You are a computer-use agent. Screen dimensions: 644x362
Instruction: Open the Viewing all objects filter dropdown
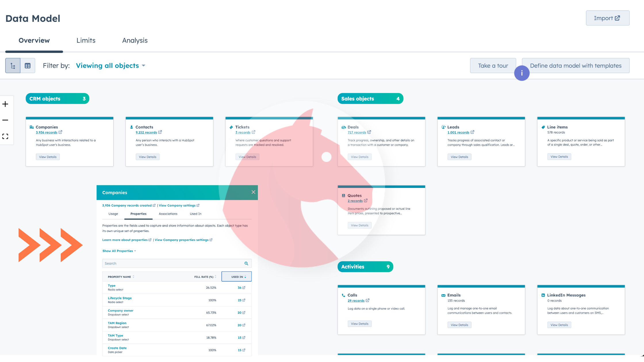[111, 66]
